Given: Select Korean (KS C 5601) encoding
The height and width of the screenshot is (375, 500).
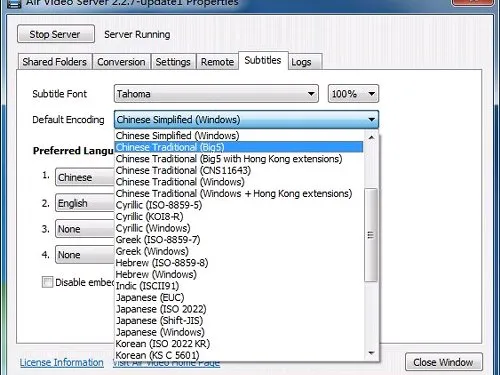Looking at the screenshot, I should tap(239, 355).
